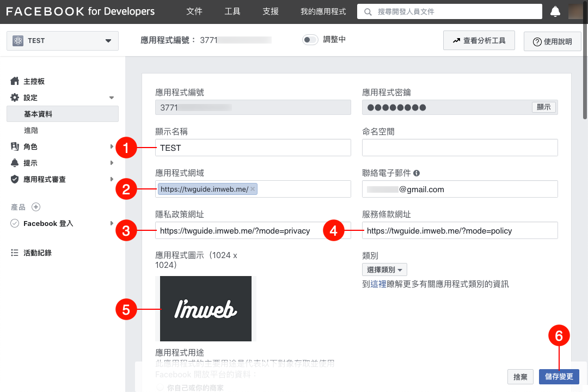Click the 搜尋開發人員文件 search box

pos(450,11)
